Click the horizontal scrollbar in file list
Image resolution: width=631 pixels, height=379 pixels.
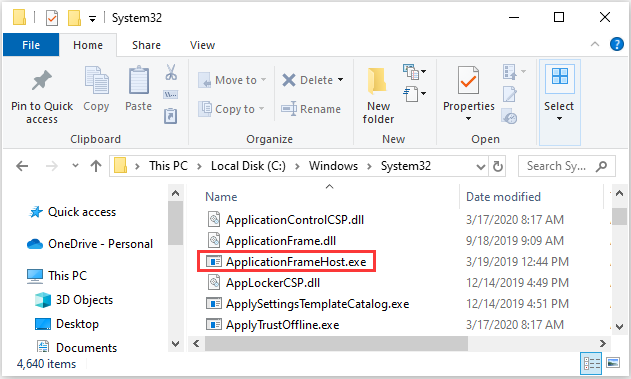pos(336,344)
